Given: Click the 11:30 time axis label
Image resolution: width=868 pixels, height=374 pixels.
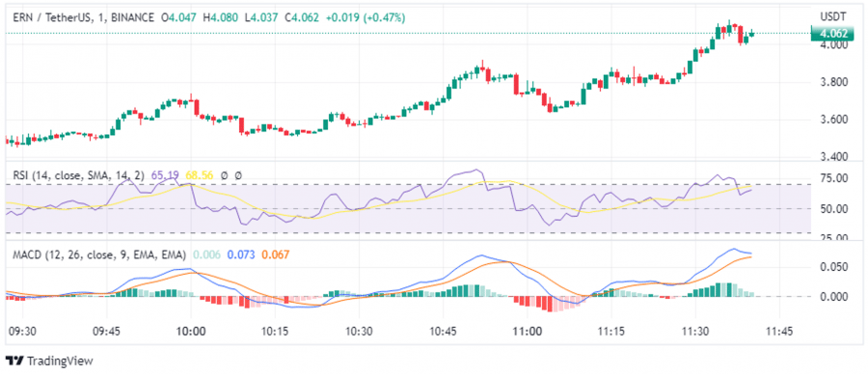Looking at the screenshot, I should pyautogui.click(x=695, y=332).
